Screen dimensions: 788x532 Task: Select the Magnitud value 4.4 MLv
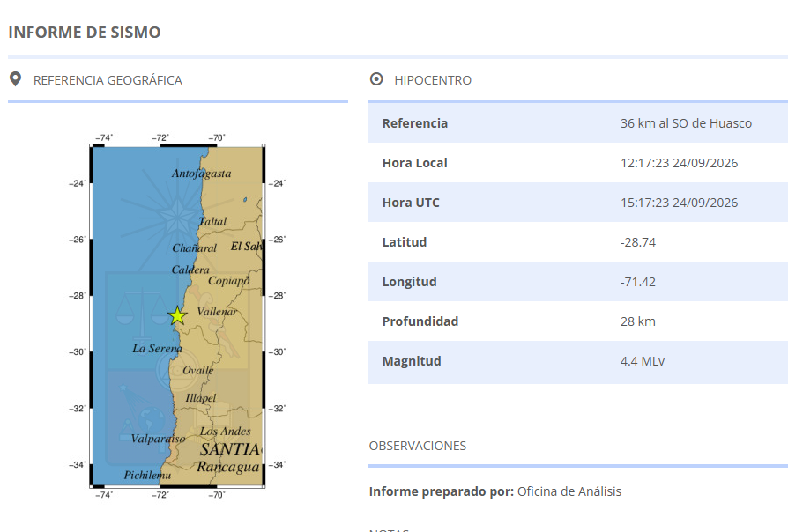[x=643, y=361]
